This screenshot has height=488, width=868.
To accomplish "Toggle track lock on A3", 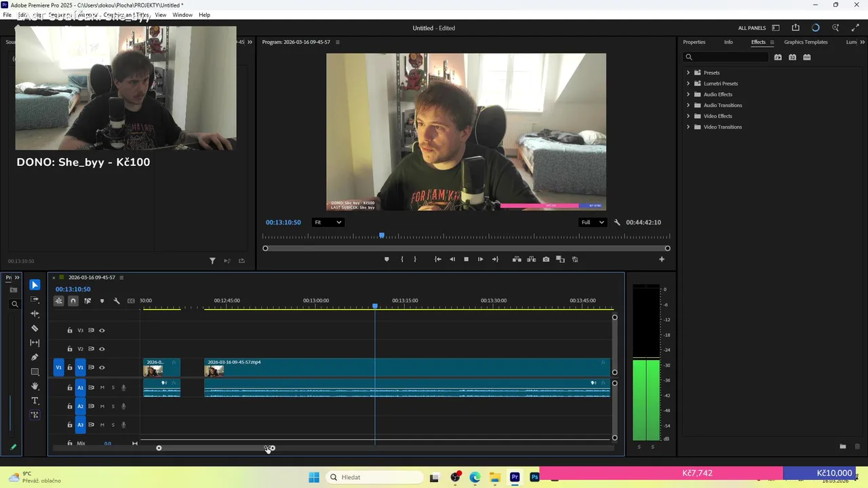I will [x=69, y=425].
